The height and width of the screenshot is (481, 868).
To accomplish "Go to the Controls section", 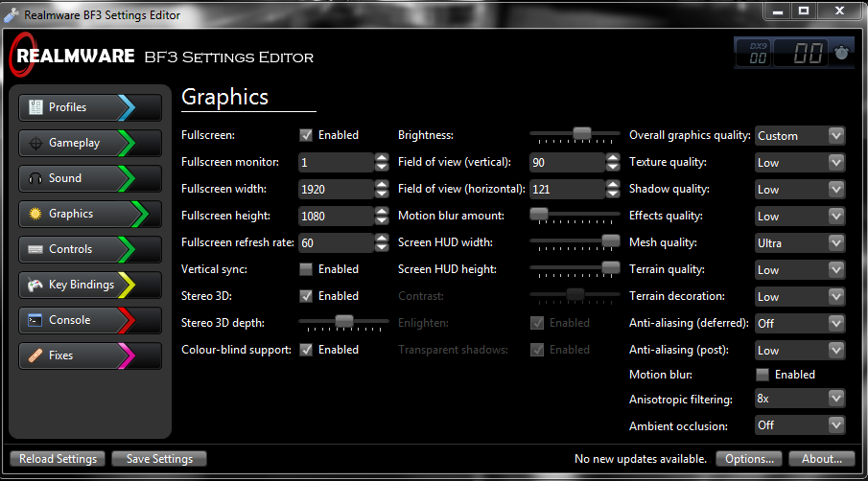I will point(90,249).
